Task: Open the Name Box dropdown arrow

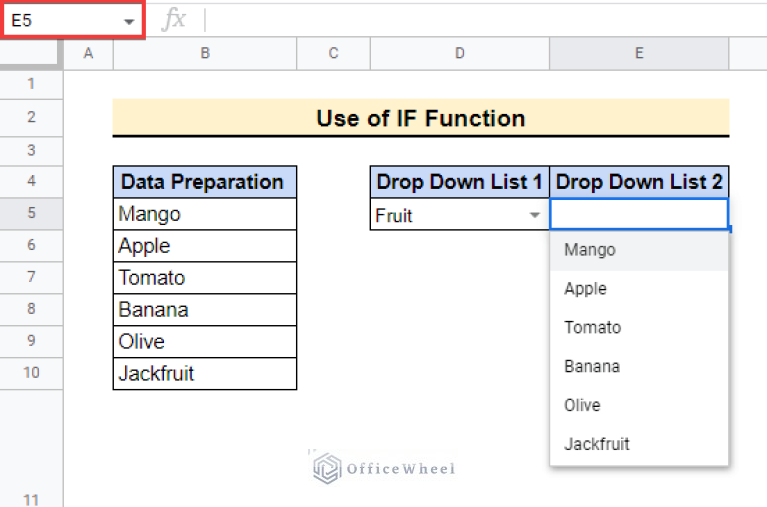Action: [x=129, y=21]
